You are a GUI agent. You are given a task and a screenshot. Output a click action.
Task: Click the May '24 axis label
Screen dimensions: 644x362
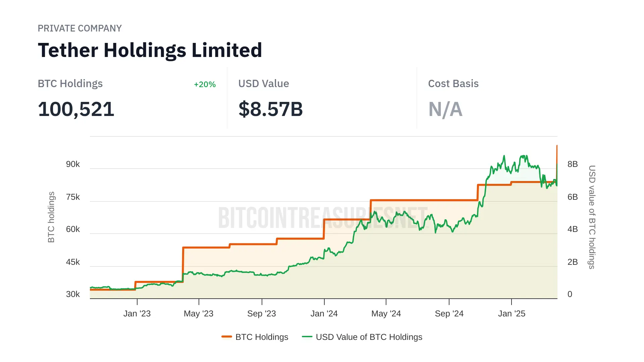coord(386,314)
